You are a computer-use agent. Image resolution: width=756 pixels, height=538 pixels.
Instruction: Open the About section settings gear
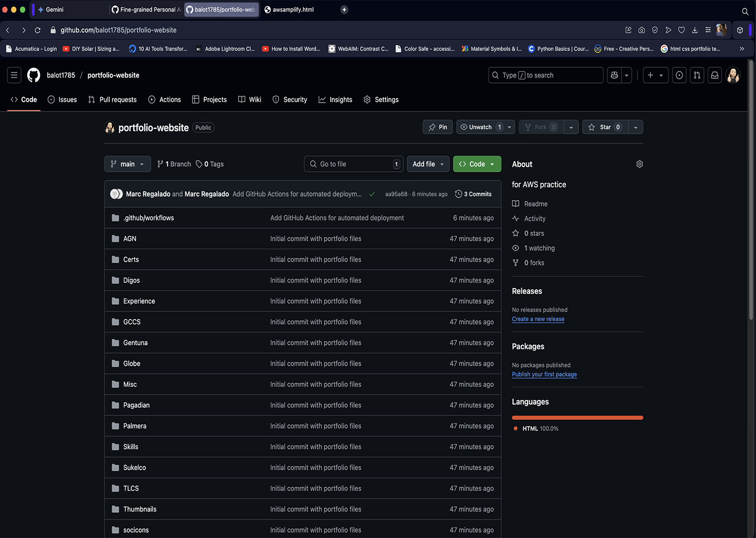coord(639,164)
